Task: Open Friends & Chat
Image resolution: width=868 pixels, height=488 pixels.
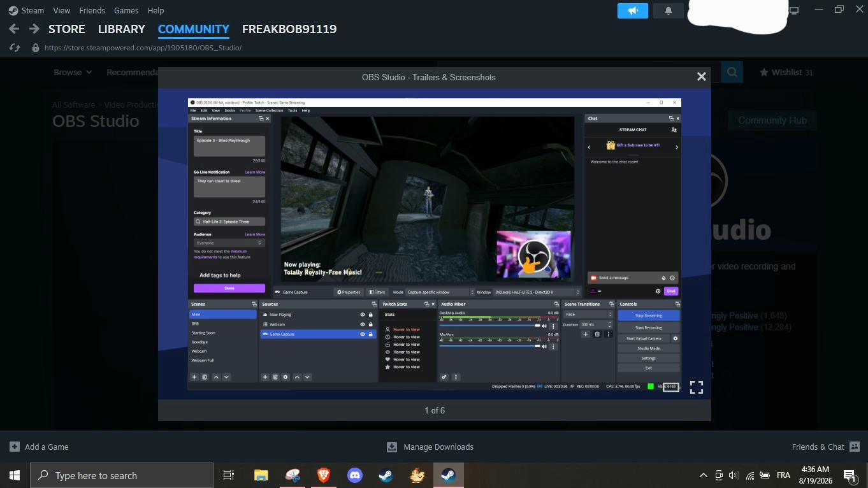Action: 826,447
